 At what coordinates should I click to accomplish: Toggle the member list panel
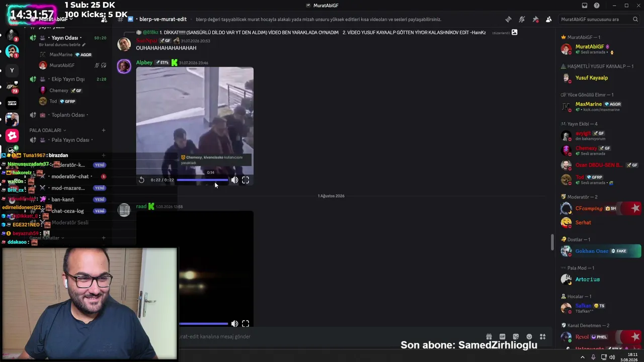(x=549, y=19)
